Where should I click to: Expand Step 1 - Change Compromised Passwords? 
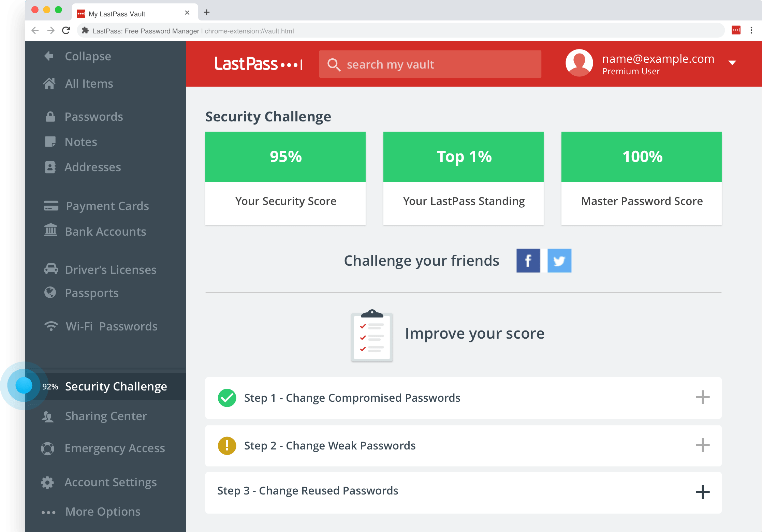coord(702,398)
